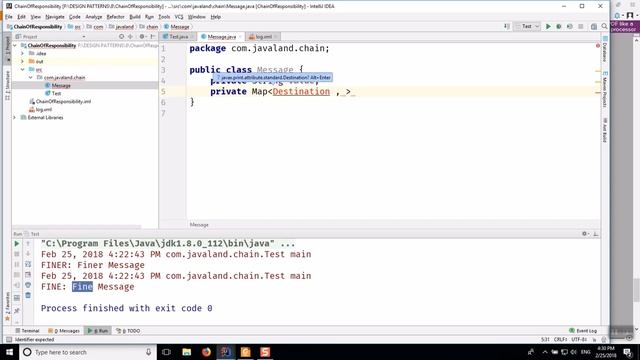Start debugging with the bug icon
This screenshot has height=360, width=640.
point(559,27)
